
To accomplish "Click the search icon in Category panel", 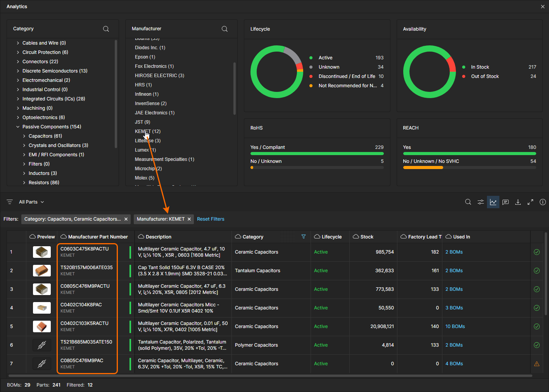I will click(x=106, y=29).
